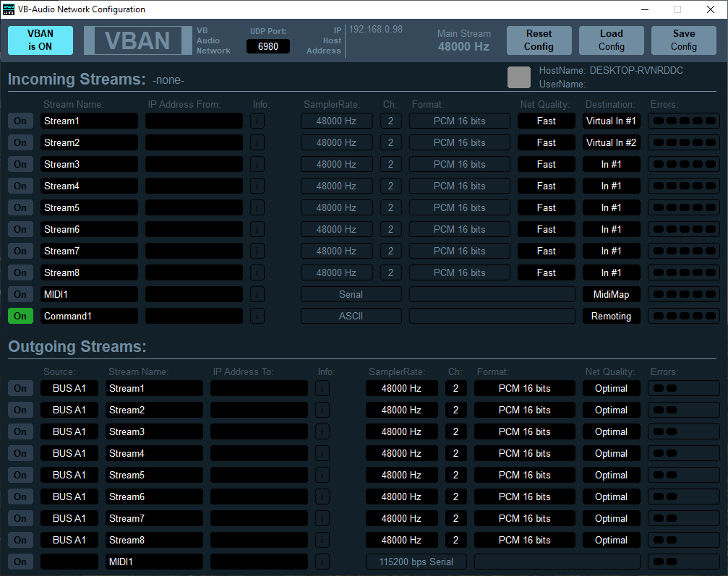Image resolution: width=728 pixels, height=576 pixels.
Task: Open MidiMap destination for MIDI1
Action: coord(611,294)
